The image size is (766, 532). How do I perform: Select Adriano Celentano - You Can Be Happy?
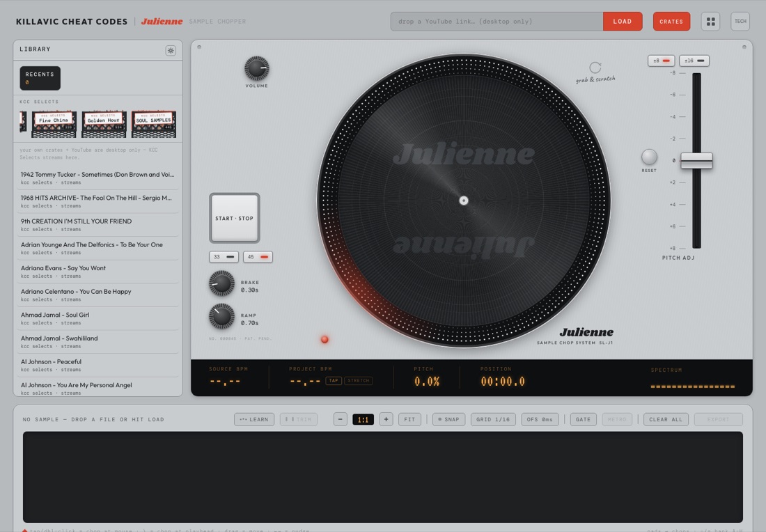[x=97, y=295]
